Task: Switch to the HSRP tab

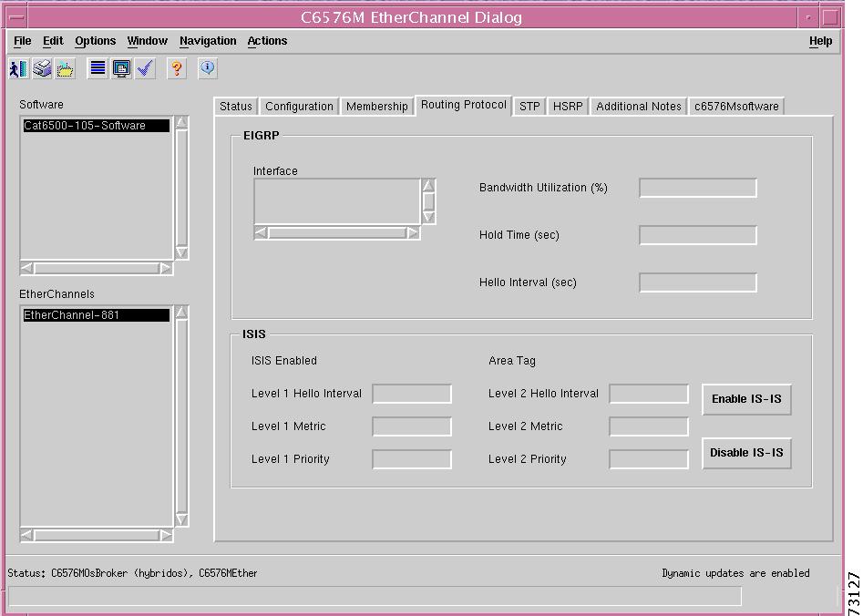Action: (568, 107)
